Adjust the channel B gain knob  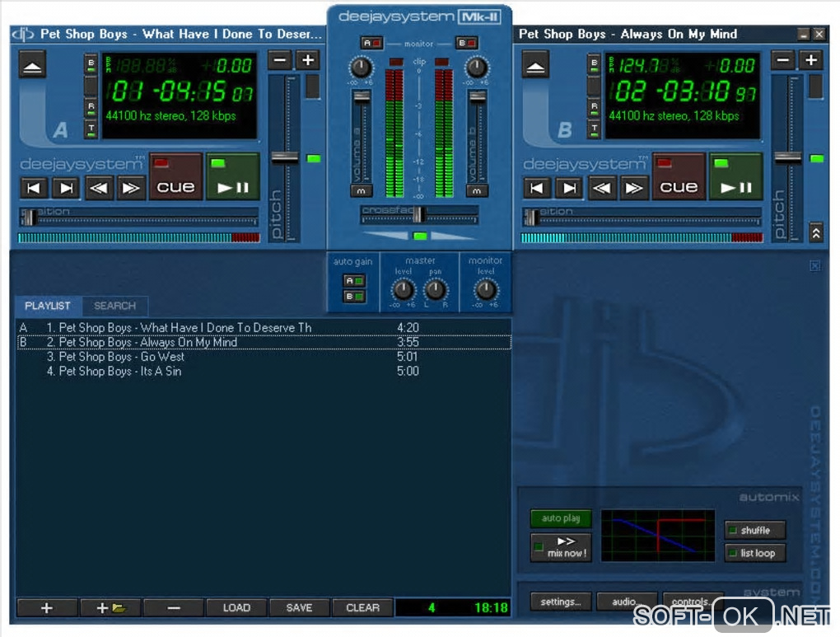(x=476, y=68)
